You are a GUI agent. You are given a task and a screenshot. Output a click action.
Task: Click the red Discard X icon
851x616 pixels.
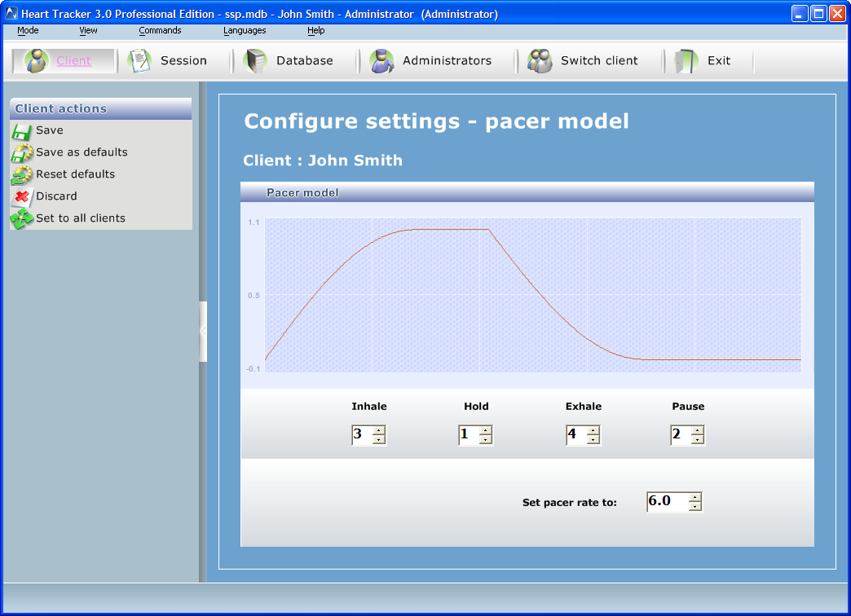point(22,196)
